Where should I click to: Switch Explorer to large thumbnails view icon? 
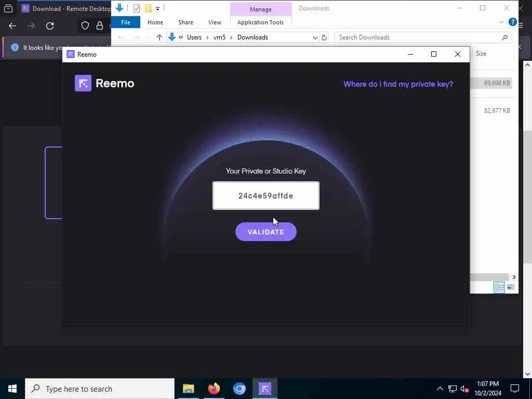[511, 287]
